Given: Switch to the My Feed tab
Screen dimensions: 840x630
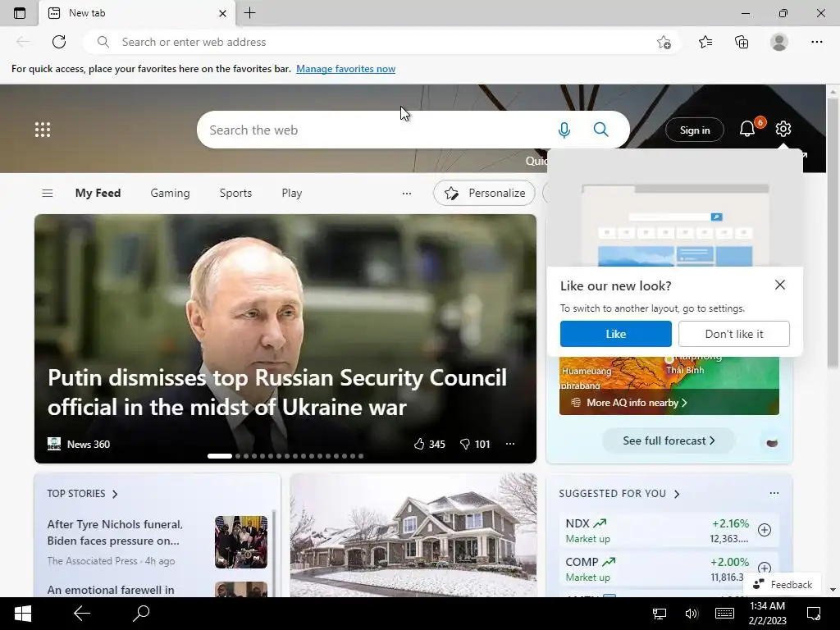Looking at the screenshot, I should point(98,193).
